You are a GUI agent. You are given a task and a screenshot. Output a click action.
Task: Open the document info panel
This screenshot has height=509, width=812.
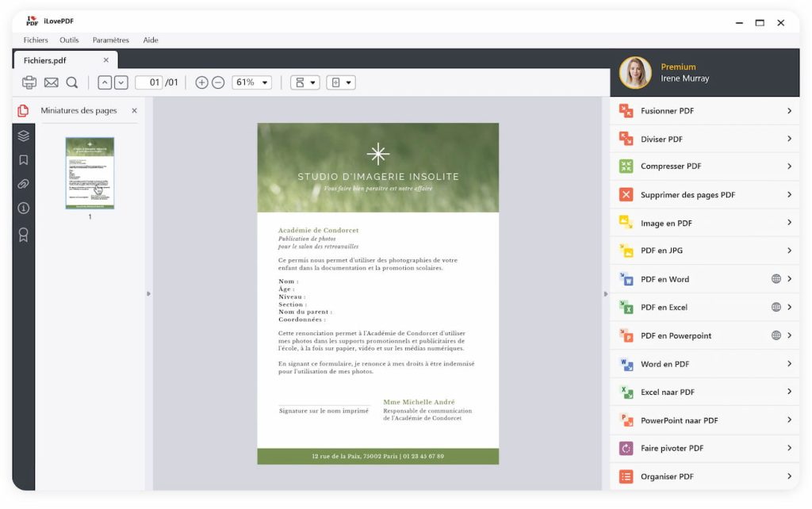(x=23, y=209)
